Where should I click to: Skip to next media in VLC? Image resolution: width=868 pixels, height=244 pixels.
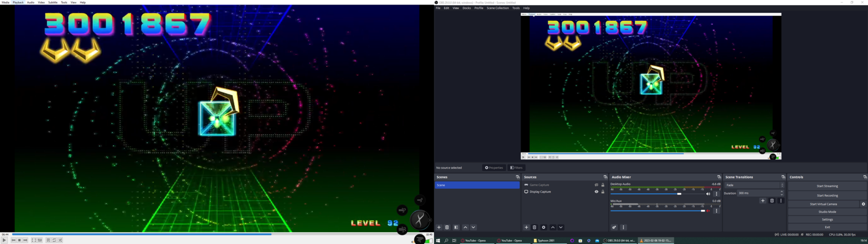[x=25, y=240]
